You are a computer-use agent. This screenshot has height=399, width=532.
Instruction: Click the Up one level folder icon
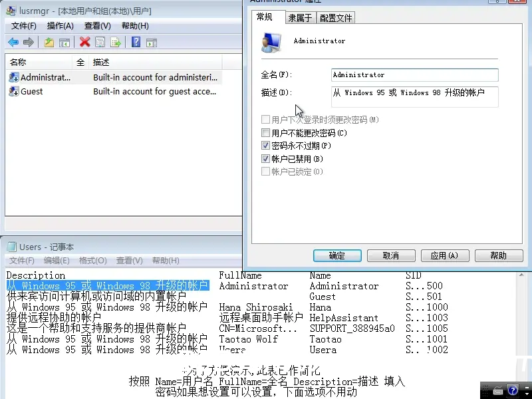tap(49, 43)
